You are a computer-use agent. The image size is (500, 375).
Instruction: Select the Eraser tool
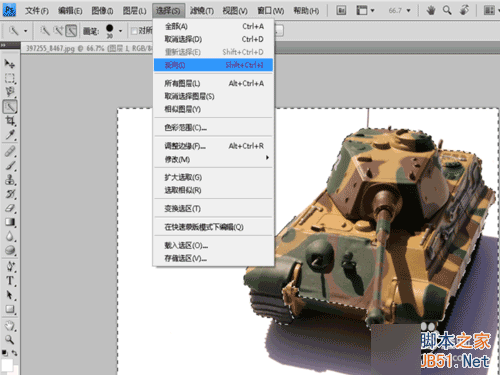9,208
